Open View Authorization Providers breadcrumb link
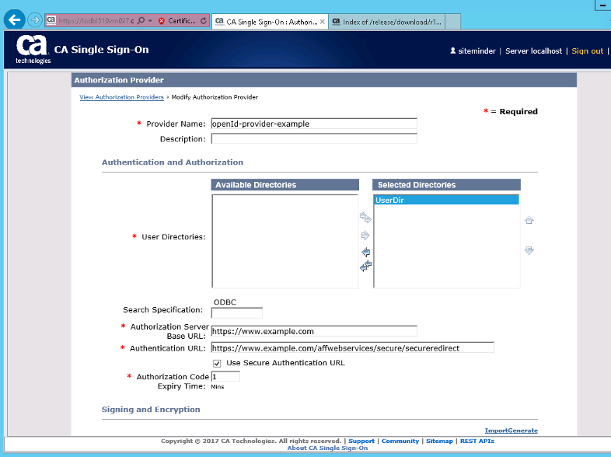611x457 pixels. coord(122,97)
